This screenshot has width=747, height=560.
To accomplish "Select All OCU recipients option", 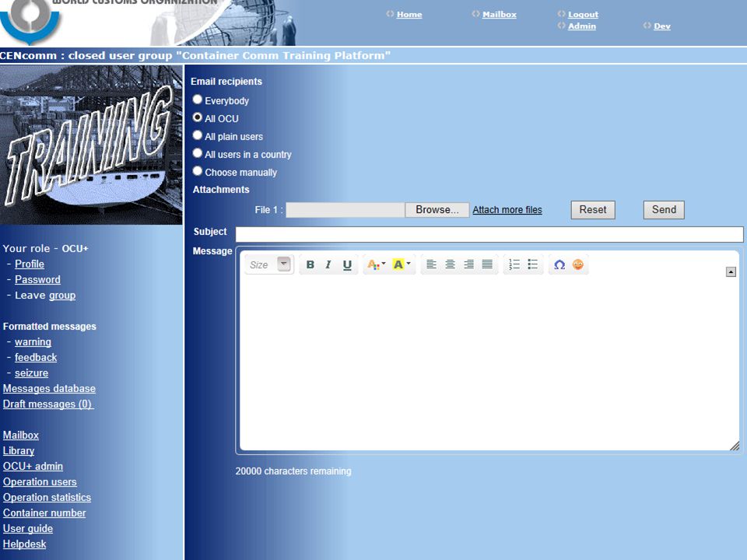I will (197, 117).
